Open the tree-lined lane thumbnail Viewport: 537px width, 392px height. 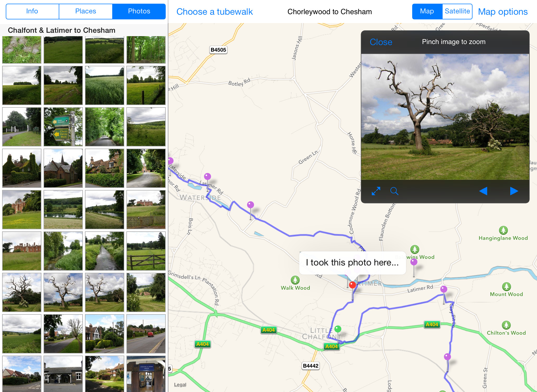[105, 127]
